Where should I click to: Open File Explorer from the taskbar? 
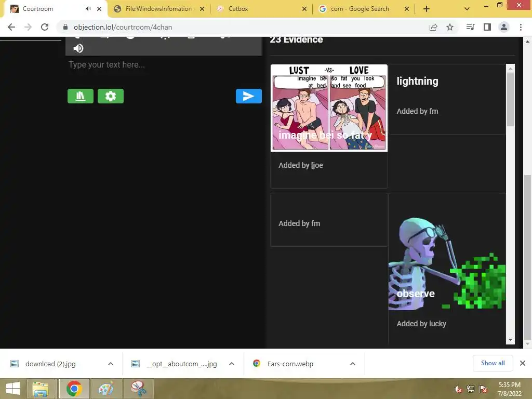pyautogui.click(x=41, y=389)
